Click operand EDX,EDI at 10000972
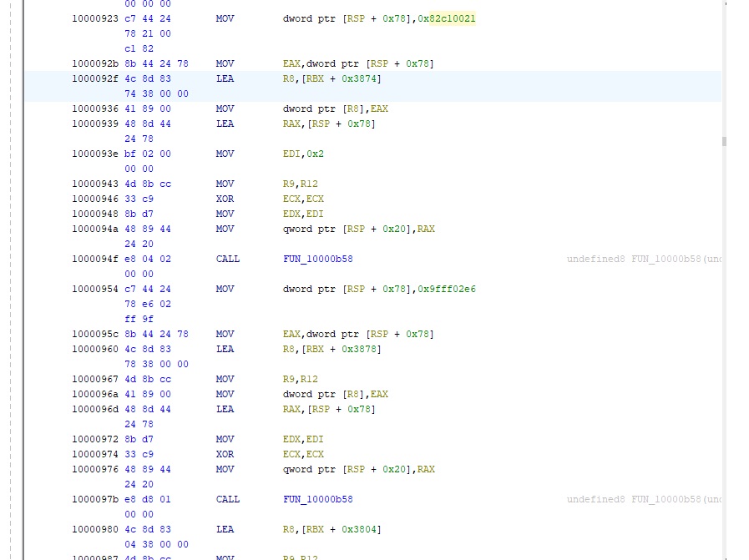The height and width of the screenshot is (560, 749). click(x=303, y=439)
